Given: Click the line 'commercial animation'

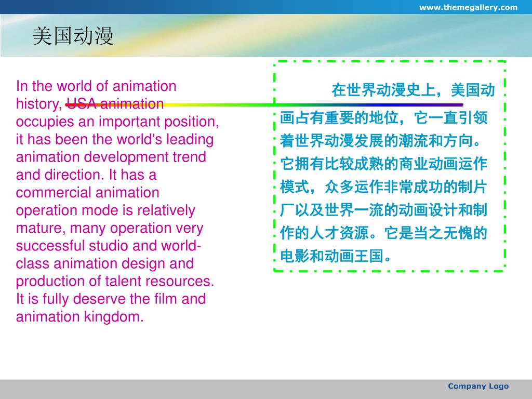Looking at the screenshot, I should [x=87, y=192].
